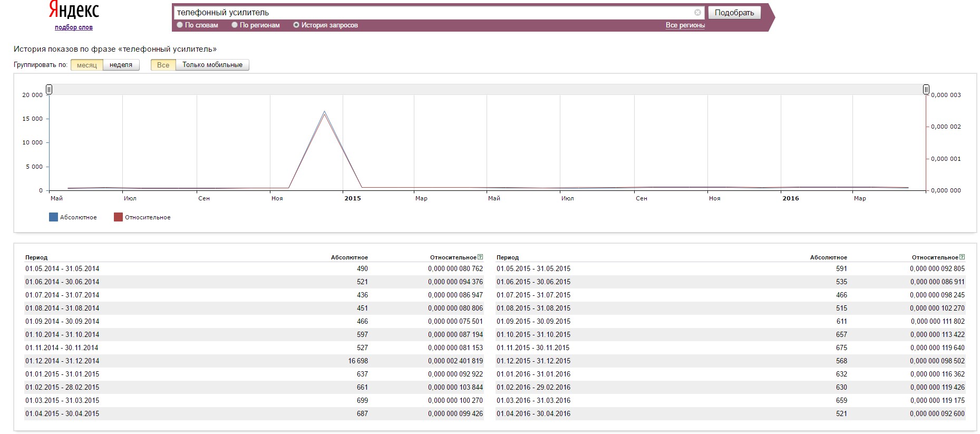
Task: Click the value 16 698
Action: pos(358,361)
